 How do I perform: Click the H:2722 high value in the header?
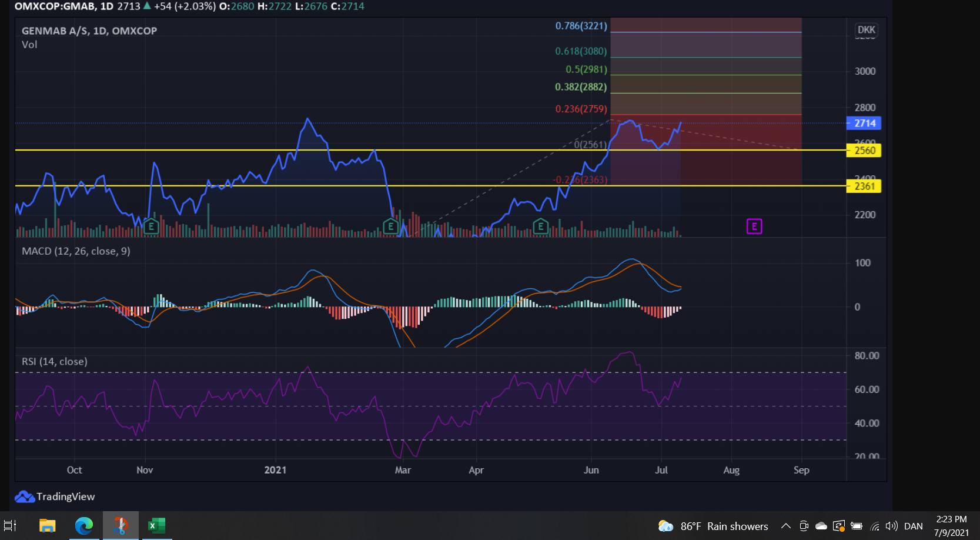pos(275,6)
